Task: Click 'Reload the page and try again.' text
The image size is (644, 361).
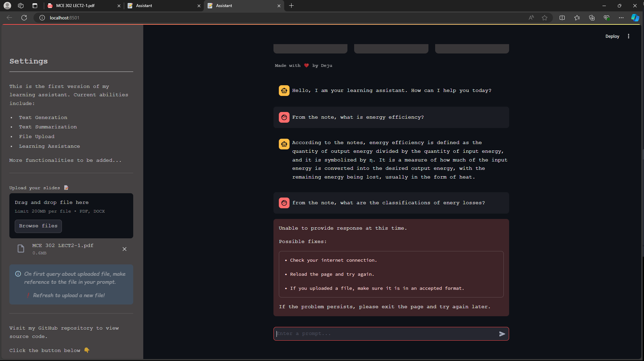Action: pyautogui.click(x=332, y=274)
